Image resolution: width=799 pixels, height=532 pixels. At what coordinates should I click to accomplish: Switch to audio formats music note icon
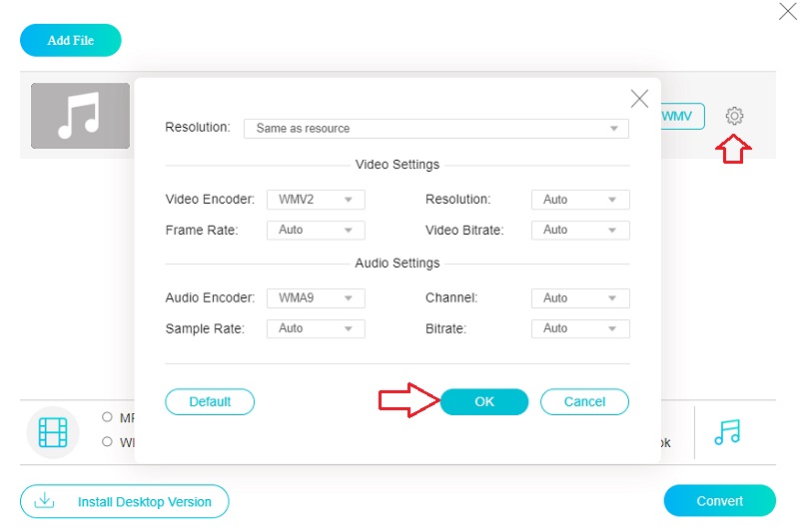pyautogui.click(x=727, y=431)
